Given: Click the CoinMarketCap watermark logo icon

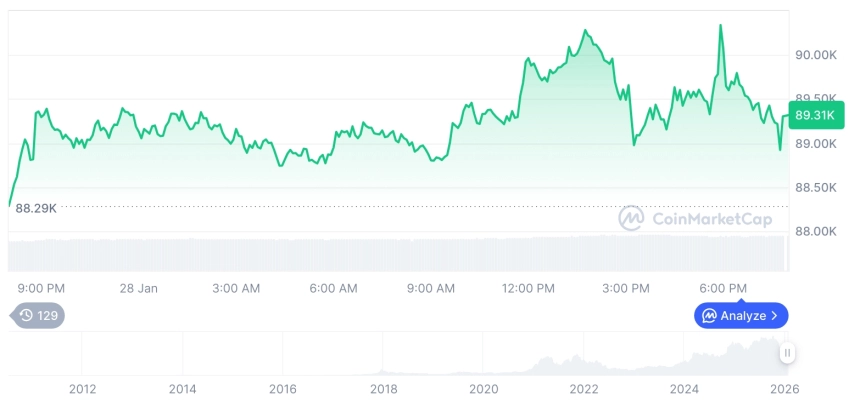Looking at the screenshot, I should [631, 218].
